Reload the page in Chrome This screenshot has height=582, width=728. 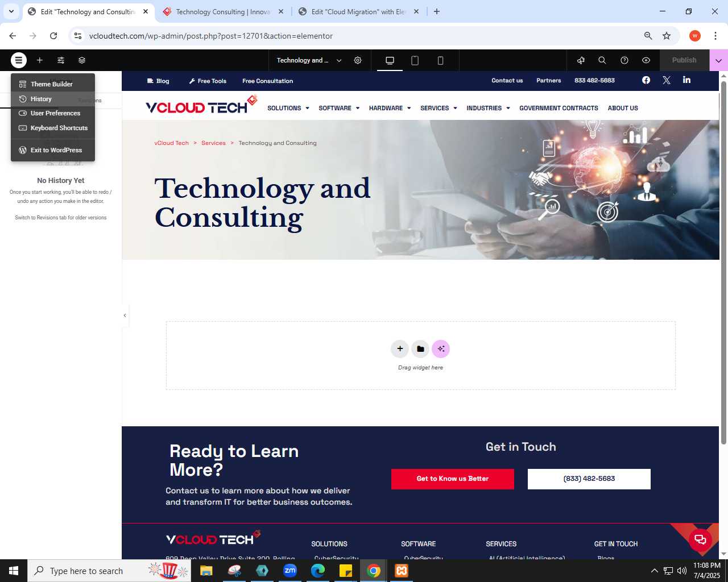click(53, 36)
